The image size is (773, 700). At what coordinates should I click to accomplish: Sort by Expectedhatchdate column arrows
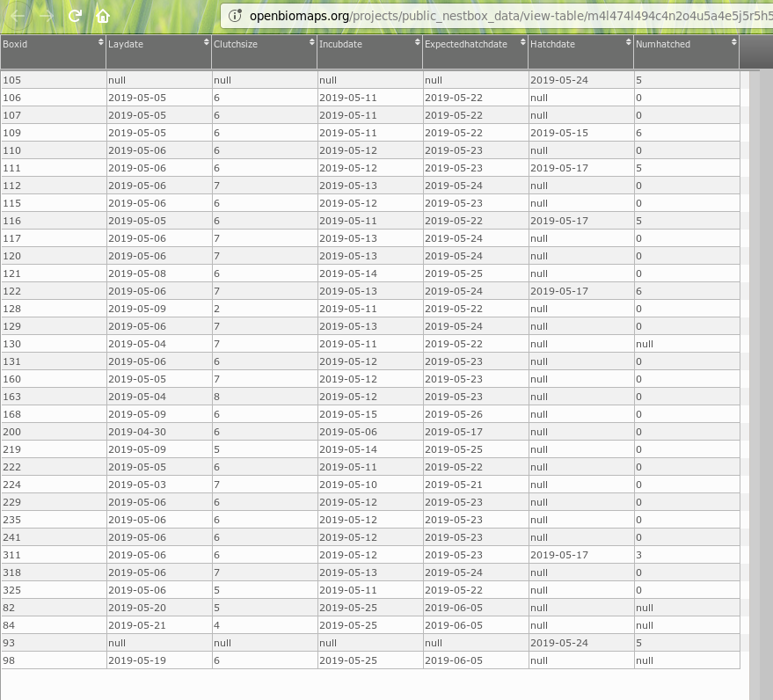pos(522,42)
